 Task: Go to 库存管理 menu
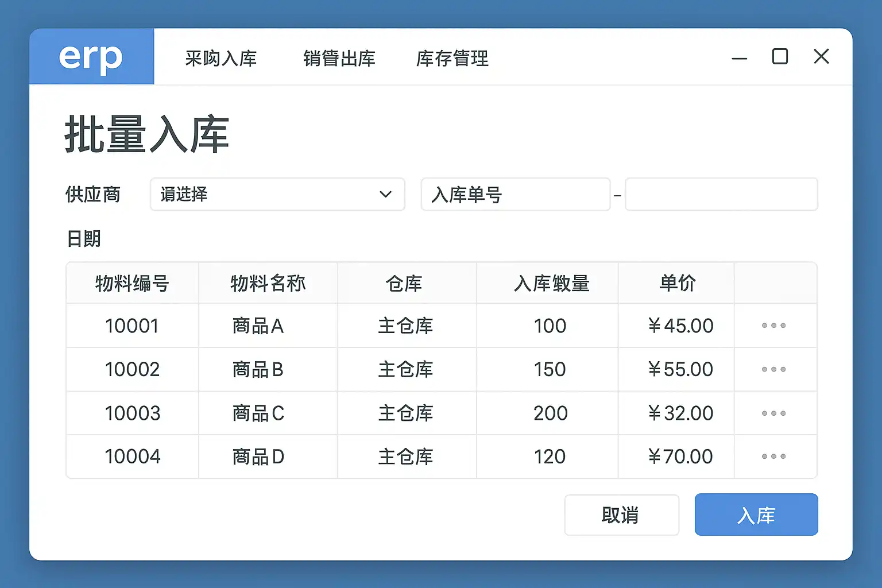(452, 59)
